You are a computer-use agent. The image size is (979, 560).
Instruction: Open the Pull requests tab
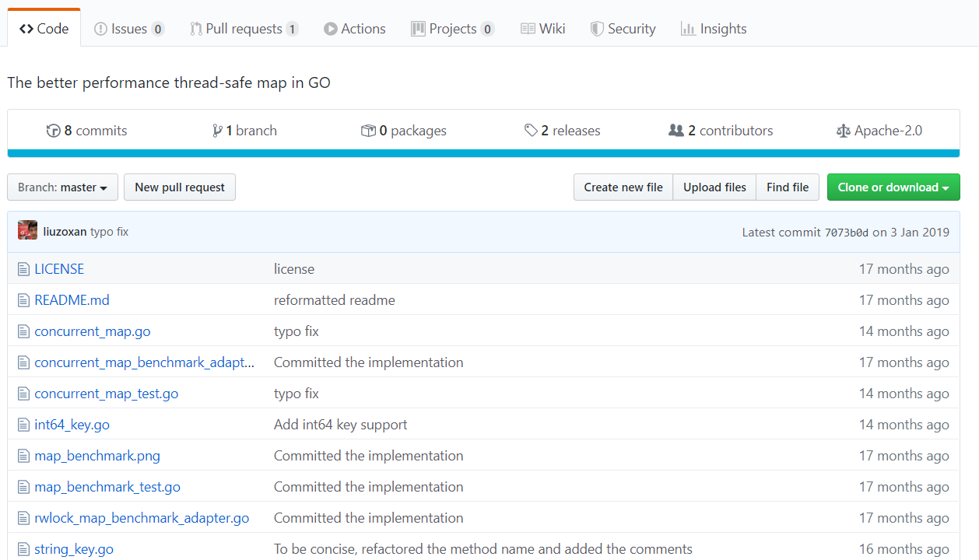tap(244, 29)
